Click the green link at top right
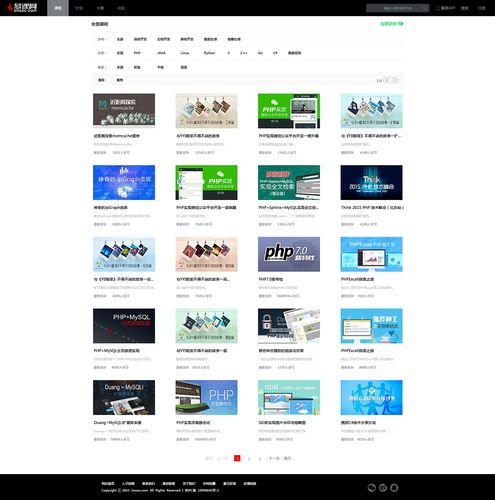 tap(392, 24)
